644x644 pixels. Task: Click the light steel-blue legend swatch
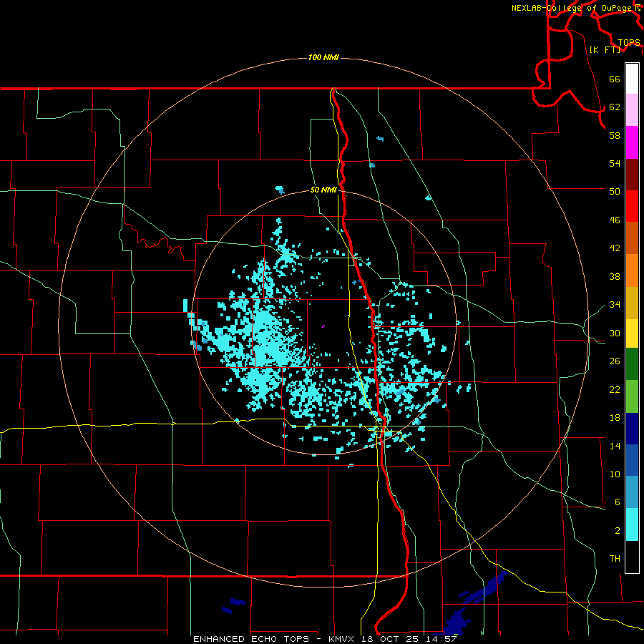click(632, 492)
